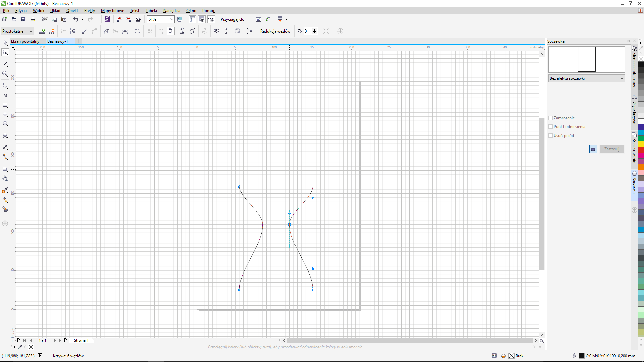The image size is (644, 362).
Task: Click the lock button beside Zastosuj
Action: (593, 149)
